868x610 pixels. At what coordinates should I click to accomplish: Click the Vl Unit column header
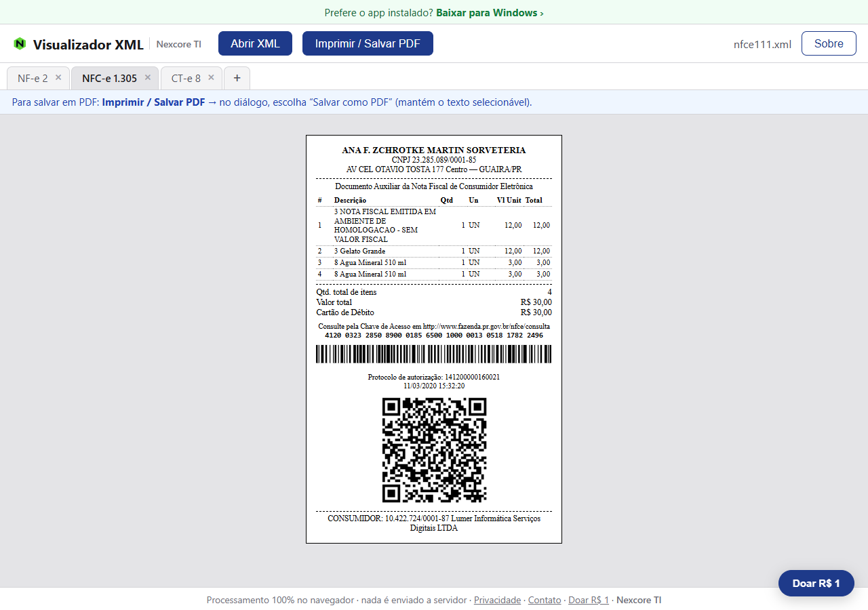[509, 200]
